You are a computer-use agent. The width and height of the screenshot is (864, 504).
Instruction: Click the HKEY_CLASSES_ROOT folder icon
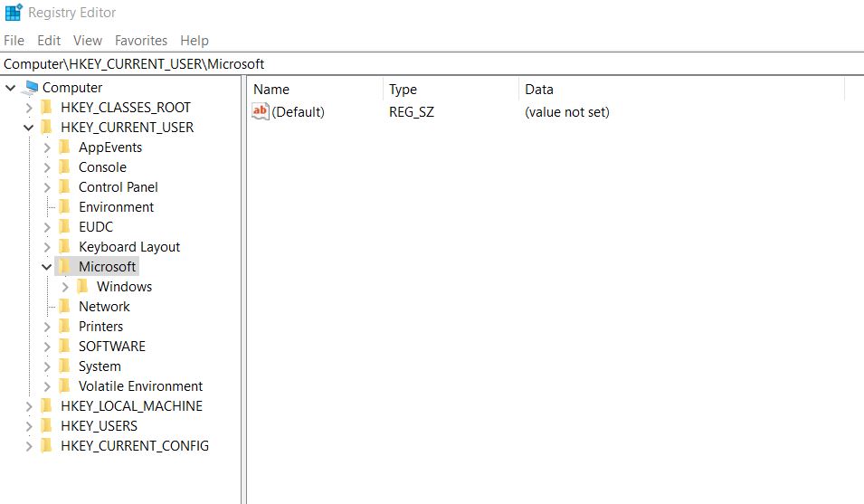(x=47, y=107)
